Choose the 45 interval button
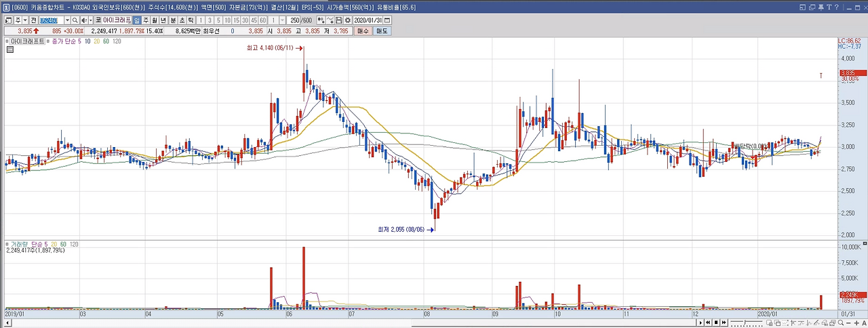Screen dimensions: 868x328 (254, 20)
